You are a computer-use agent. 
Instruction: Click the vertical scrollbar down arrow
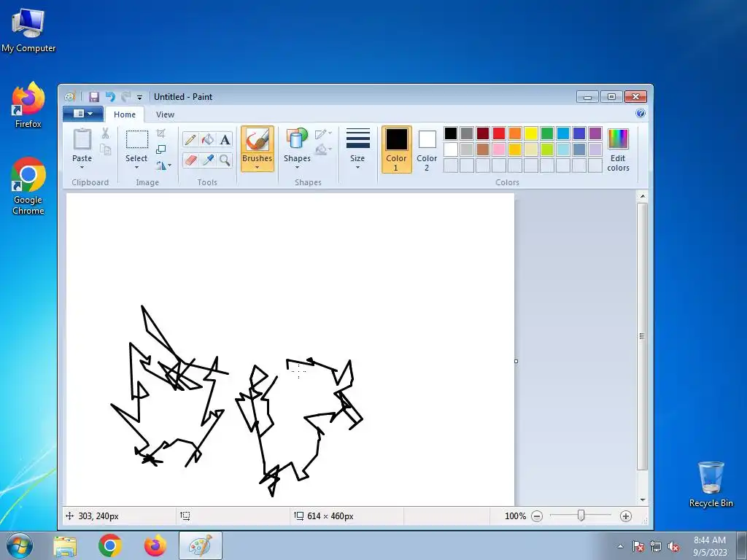pos(642,499)
